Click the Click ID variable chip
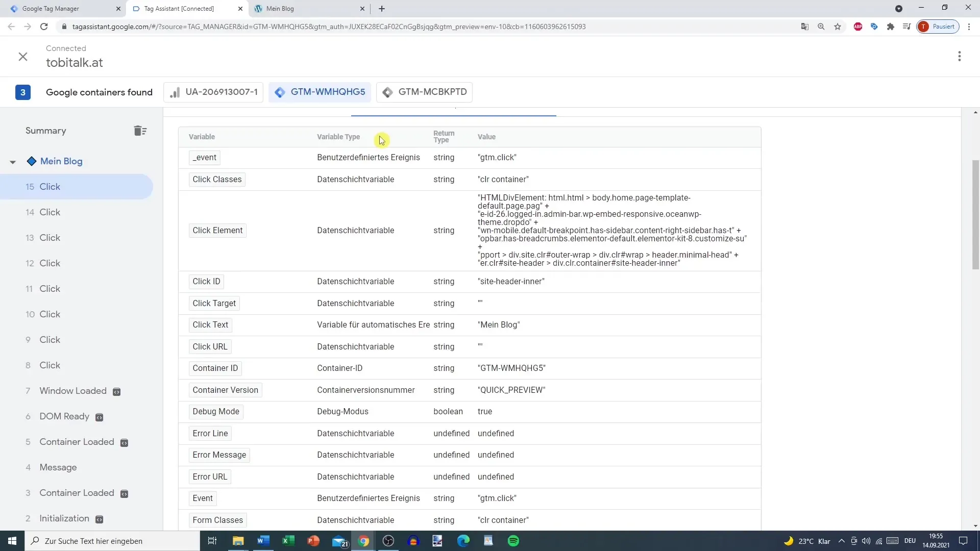The image size is (980, 551). tap(206, 282)
